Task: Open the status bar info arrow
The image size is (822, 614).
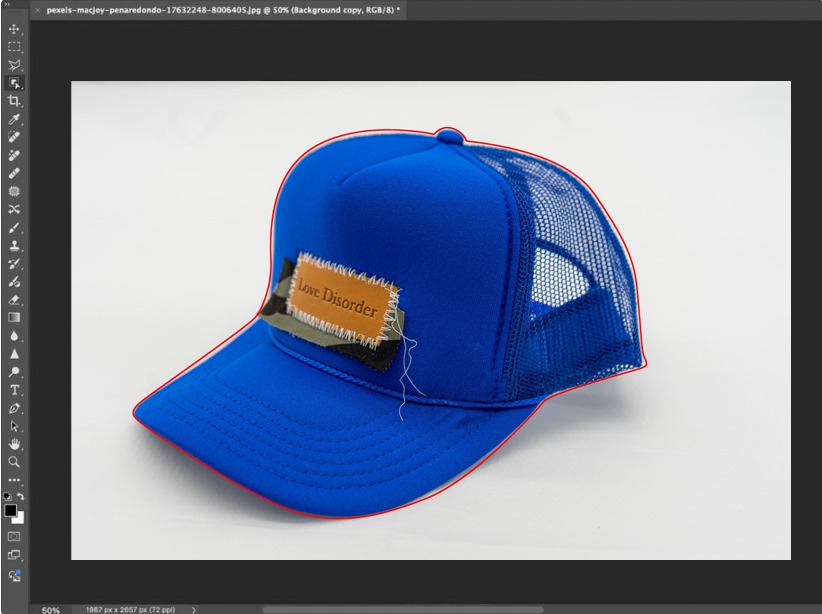Action: [x=193, y=609]
